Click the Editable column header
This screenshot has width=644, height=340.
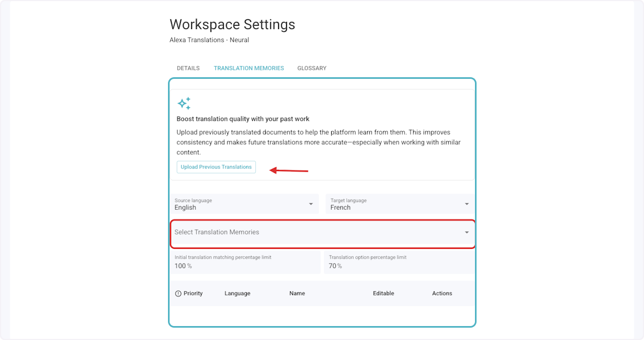(383, 293)
